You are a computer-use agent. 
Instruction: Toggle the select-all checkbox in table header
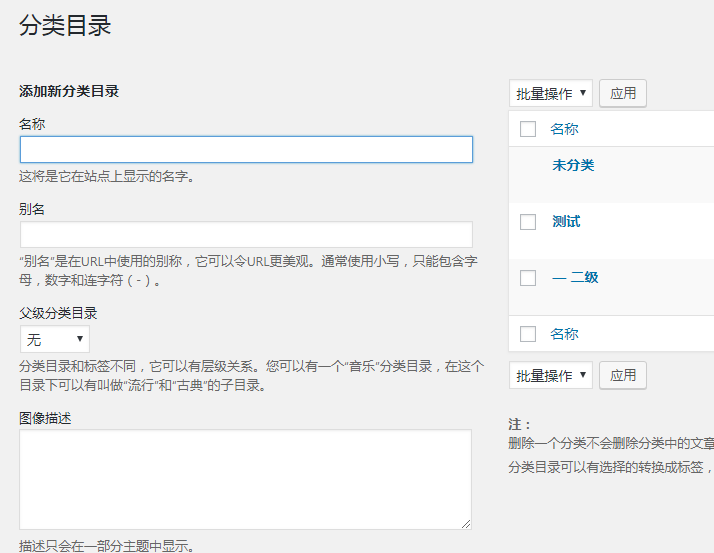click(528, 129)
